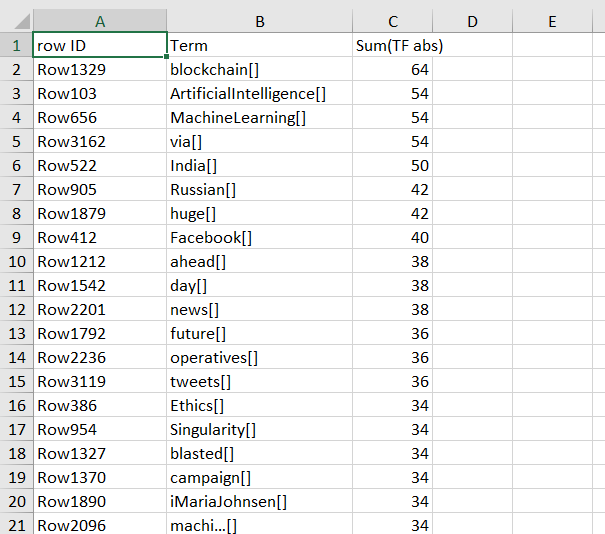
Task: Select column B header
Action: click(260, 21)
